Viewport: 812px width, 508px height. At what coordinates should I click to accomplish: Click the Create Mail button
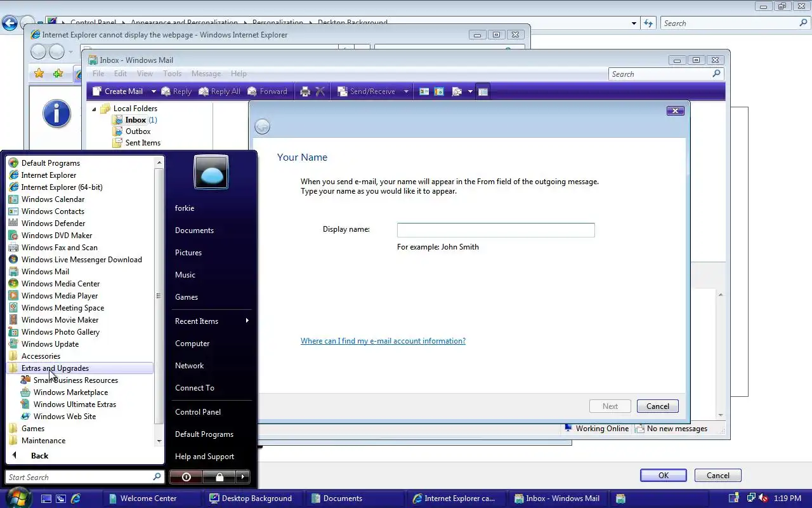point(118,91)
